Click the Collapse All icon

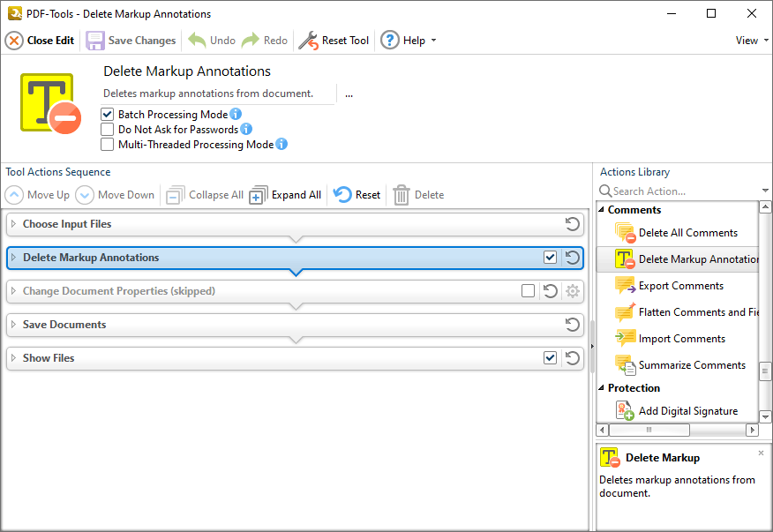[175, 195]
